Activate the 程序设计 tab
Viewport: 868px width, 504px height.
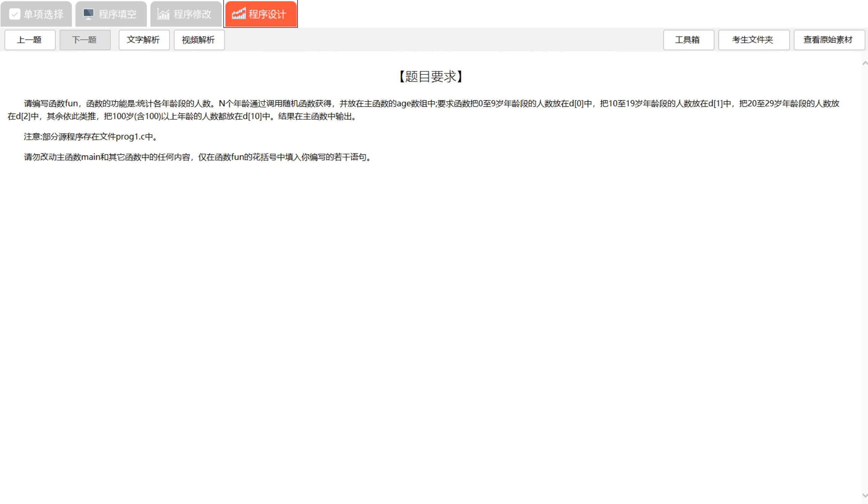261,14
